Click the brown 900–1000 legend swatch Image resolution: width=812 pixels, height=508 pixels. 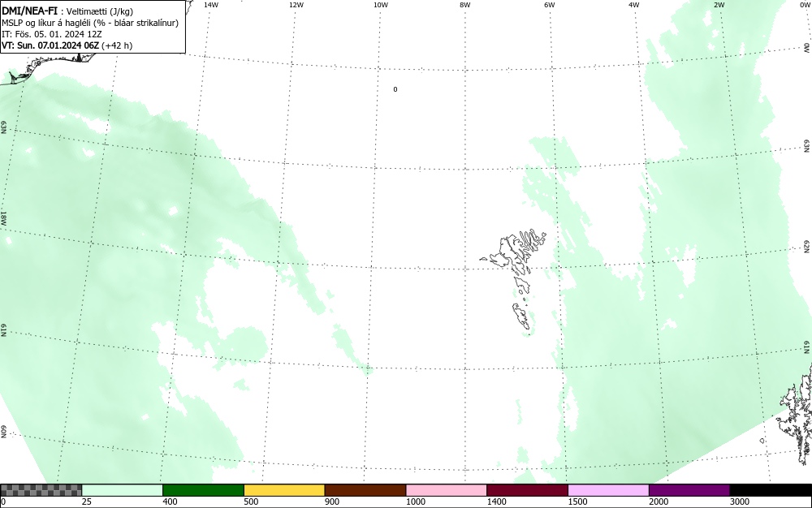[x=365, y=490]
